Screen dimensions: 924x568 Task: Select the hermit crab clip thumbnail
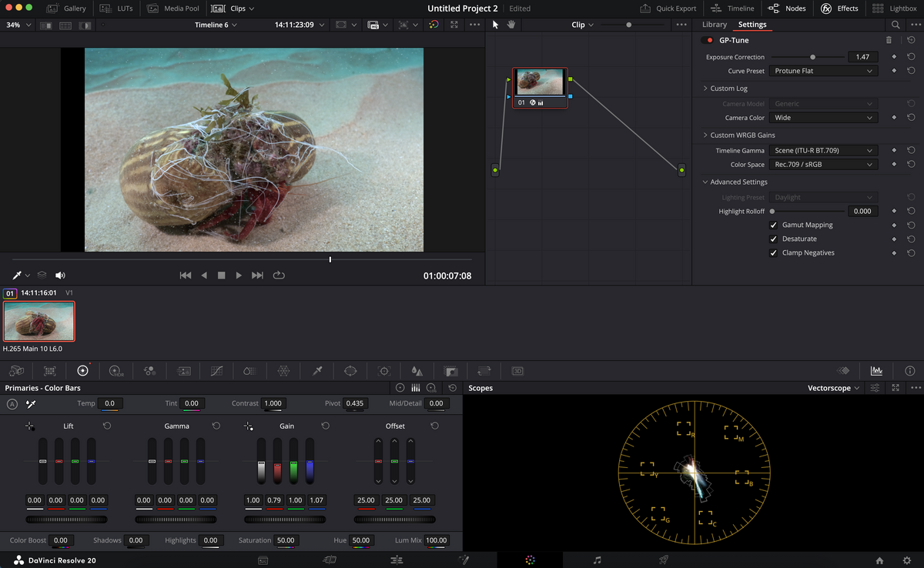(x=39, y=321)
